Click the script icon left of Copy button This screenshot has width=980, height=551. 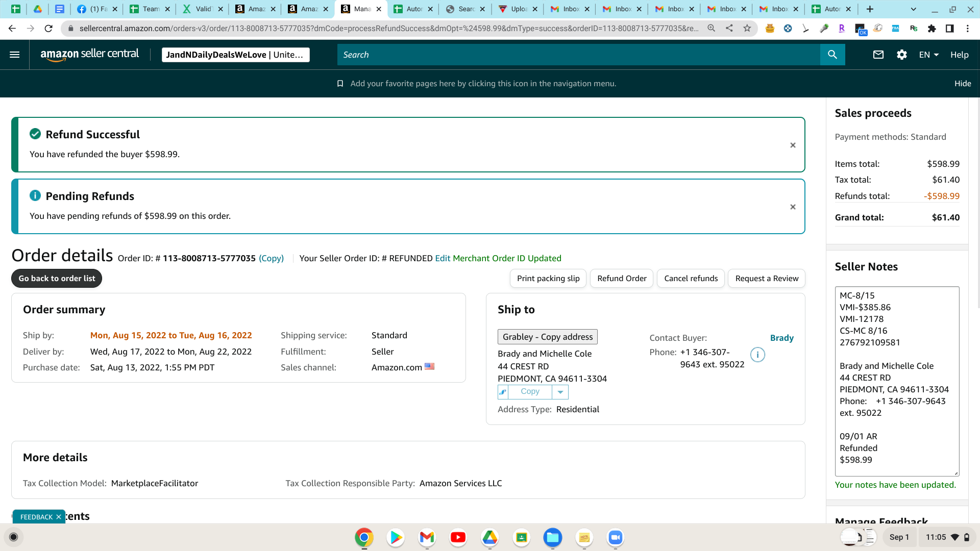(x=503, y=392)
